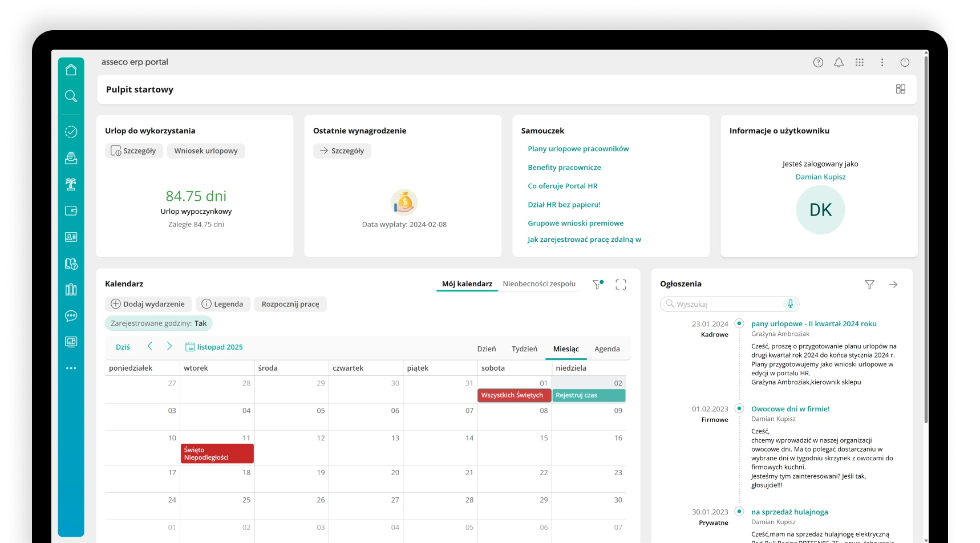Open the calendar filter icon
The height and width of the screenshot is (543, 980).
597,285
